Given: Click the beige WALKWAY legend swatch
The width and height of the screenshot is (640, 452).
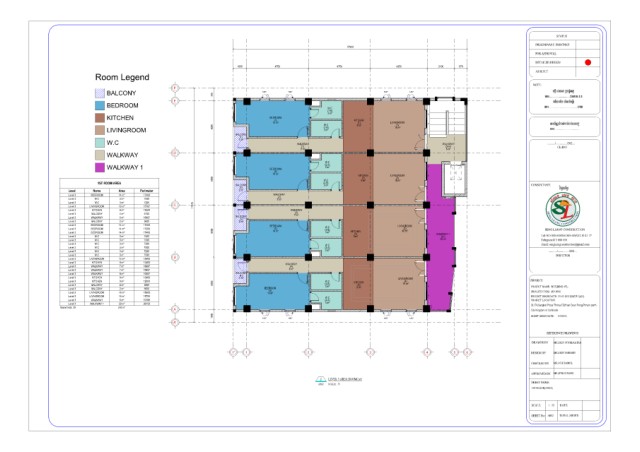Looking at the screenshot, I should tap(100, 155).
